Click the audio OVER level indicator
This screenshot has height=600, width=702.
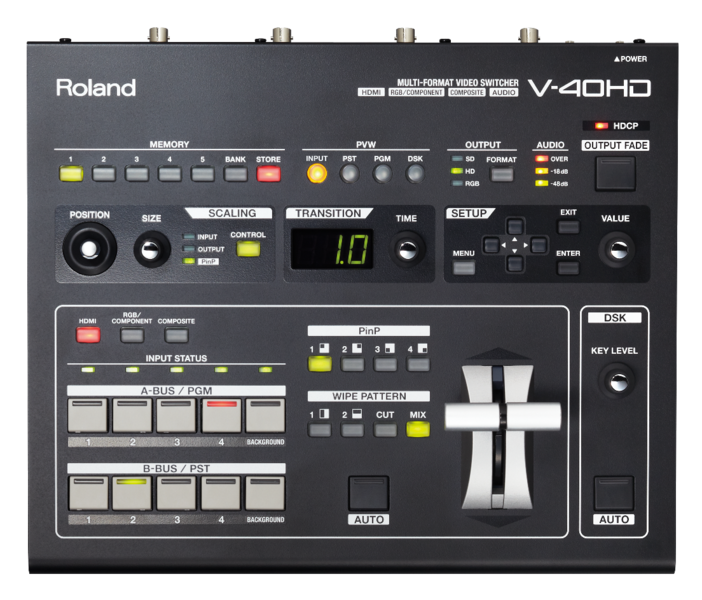coord(541,159)
